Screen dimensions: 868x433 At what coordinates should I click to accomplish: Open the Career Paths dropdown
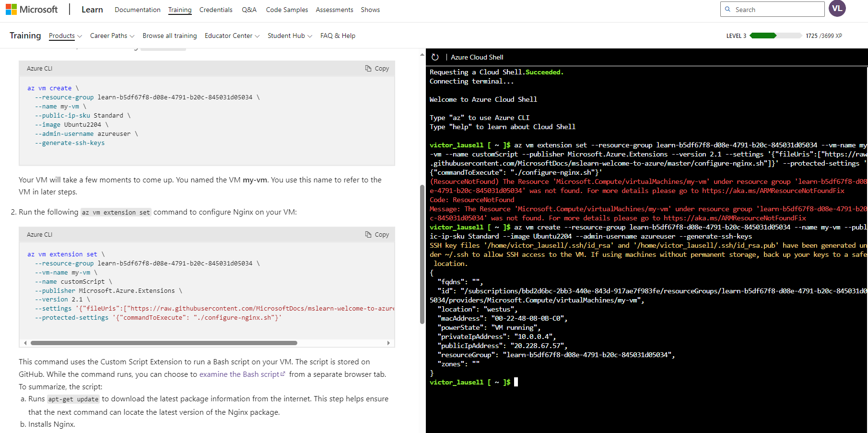click(112, 36)
